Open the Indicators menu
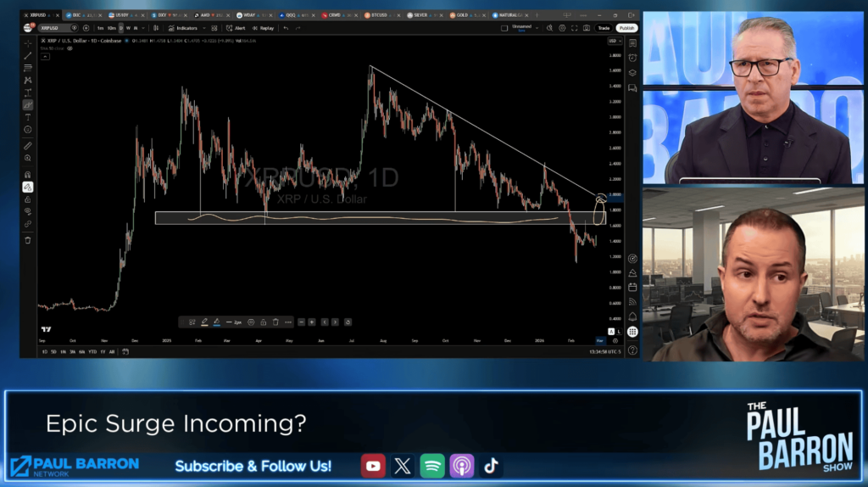The image size is (868, 487). (x=183, y=28)
